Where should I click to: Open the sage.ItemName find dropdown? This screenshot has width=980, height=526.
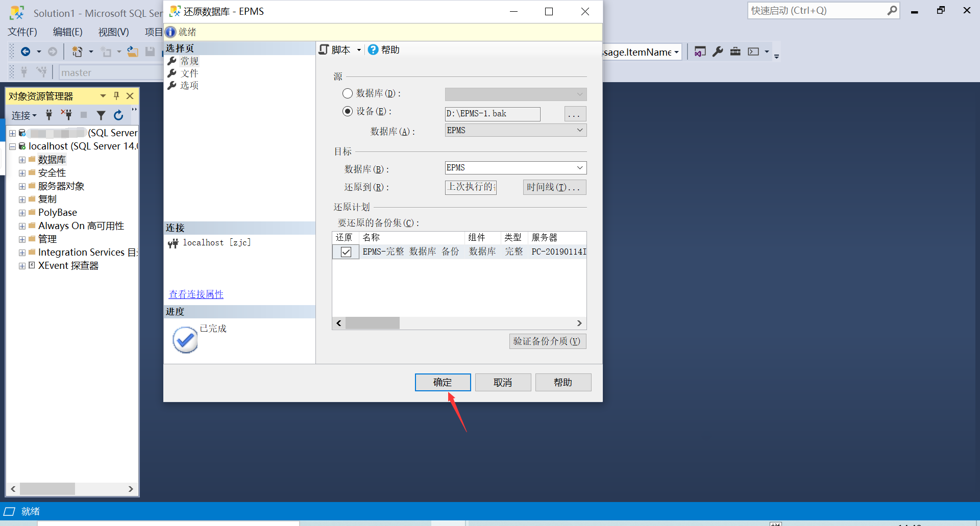point(676,52)
